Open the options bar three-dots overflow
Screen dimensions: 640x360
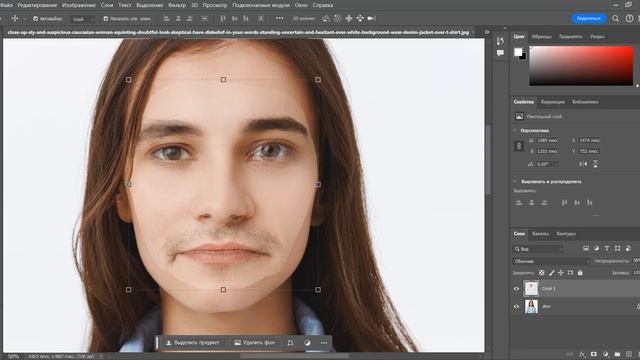coord(280,18)
